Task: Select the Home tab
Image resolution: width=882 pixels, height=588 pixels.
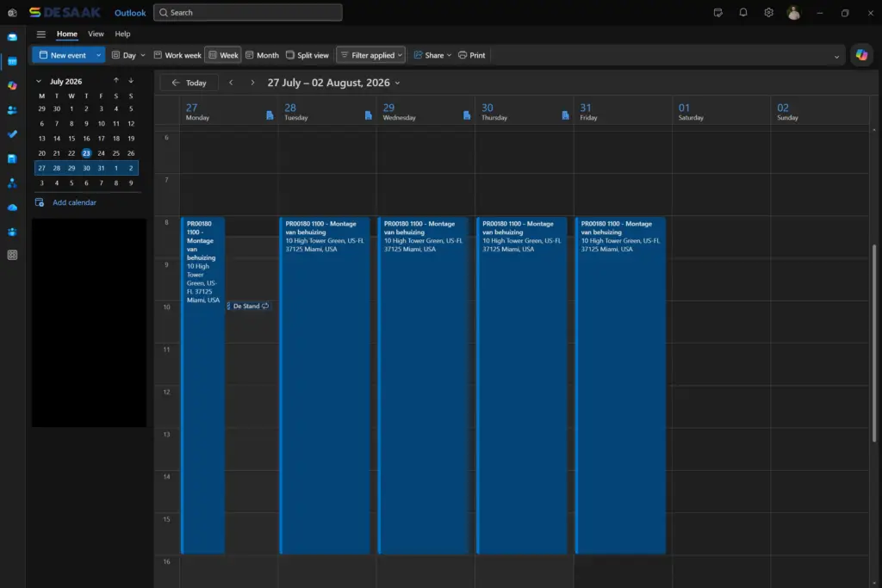Action: click(67, 34)
